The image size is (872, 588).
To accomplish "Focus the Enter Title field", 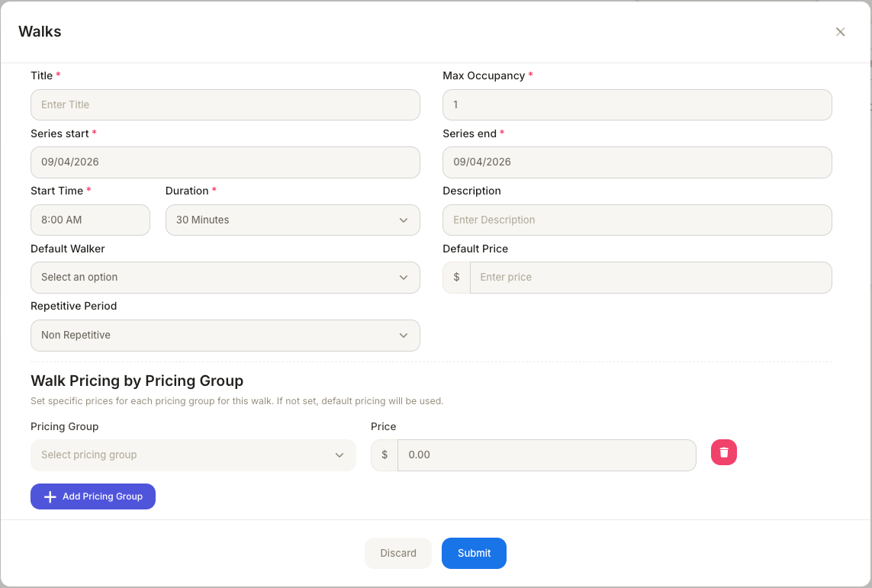I will [225, 105].
